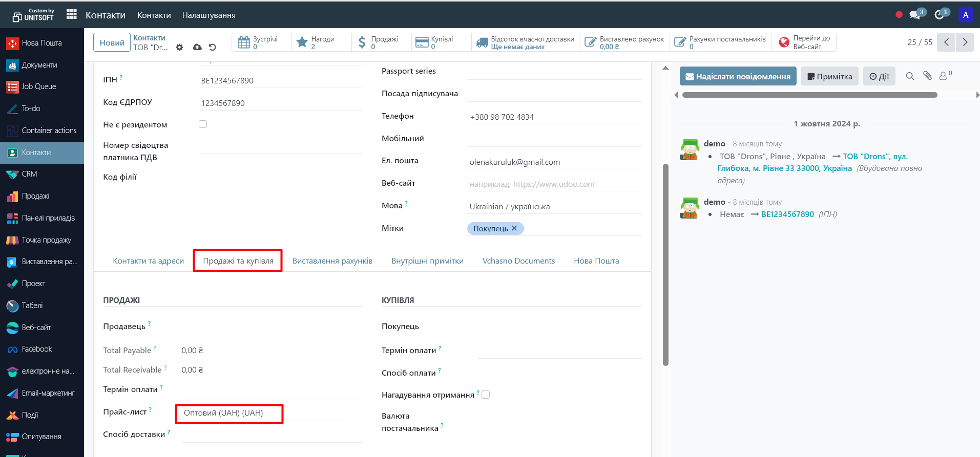Open the apps grid menu icon
The width and height of the screenshot is (980, 457).
click(x=71, y=15)
